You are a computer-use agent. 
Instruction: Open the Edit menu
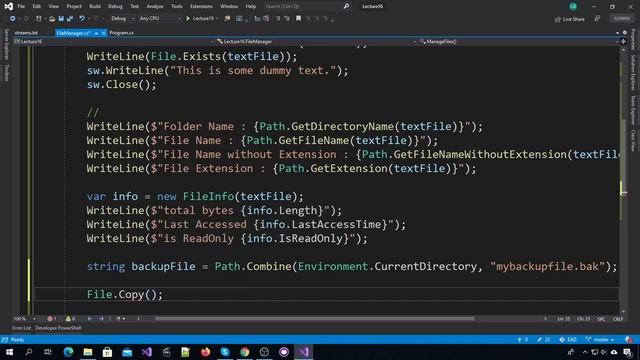(37, 7)
